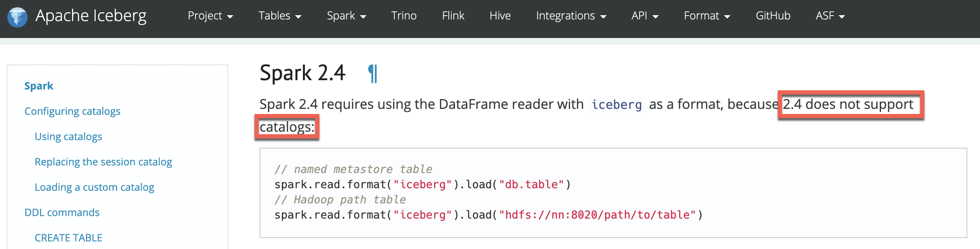
Task: Select the Spark heading in the sidebar
Action: tap(39, 86)
